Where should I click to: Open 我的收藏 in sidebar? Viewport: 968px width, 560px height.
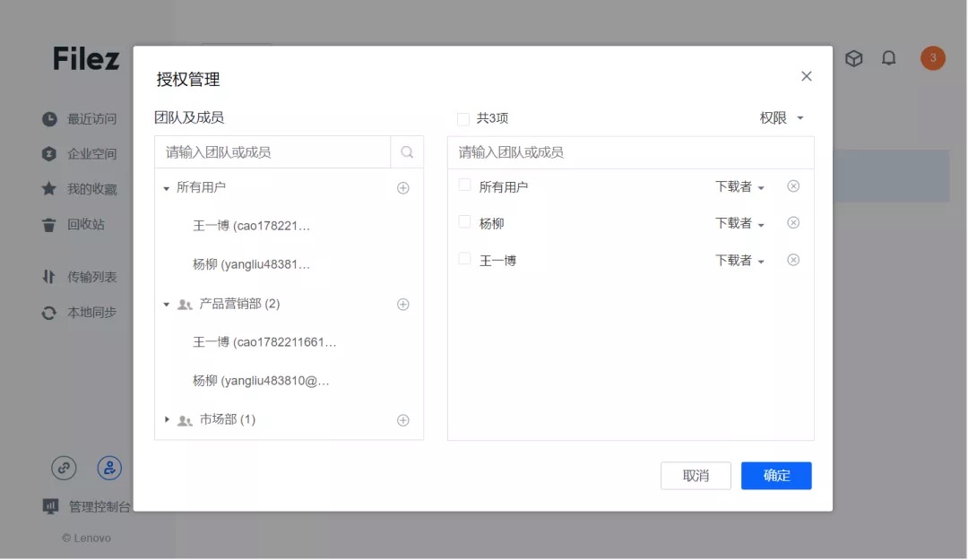coord(79,189)
